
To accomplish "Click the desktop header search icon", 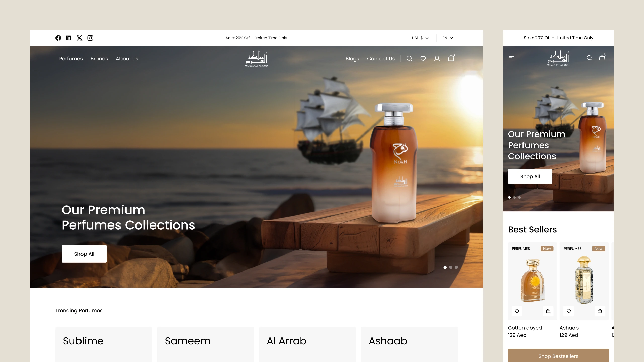I will (409, 59).
